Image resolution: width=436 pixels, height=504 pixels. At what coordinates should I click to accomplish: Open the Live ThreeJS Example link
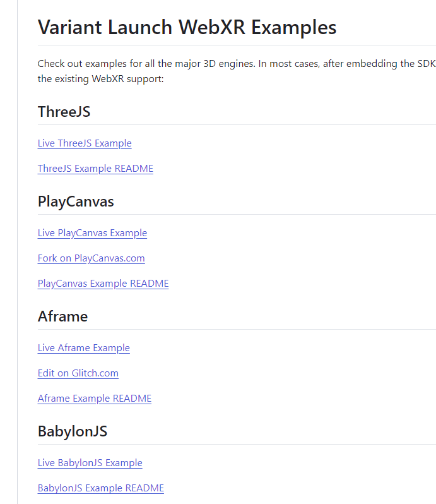point(85,143)
